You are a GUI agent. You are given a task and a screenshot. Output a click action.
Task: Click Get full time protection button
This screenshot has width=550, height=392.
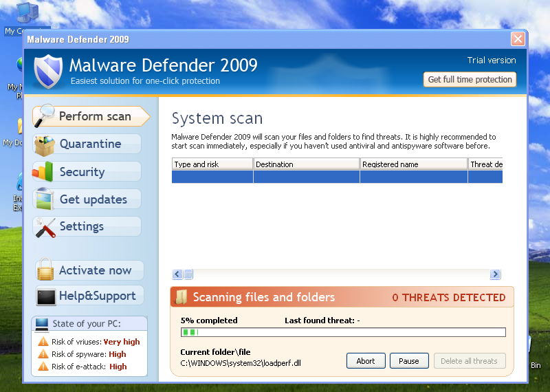coord(470,80)
